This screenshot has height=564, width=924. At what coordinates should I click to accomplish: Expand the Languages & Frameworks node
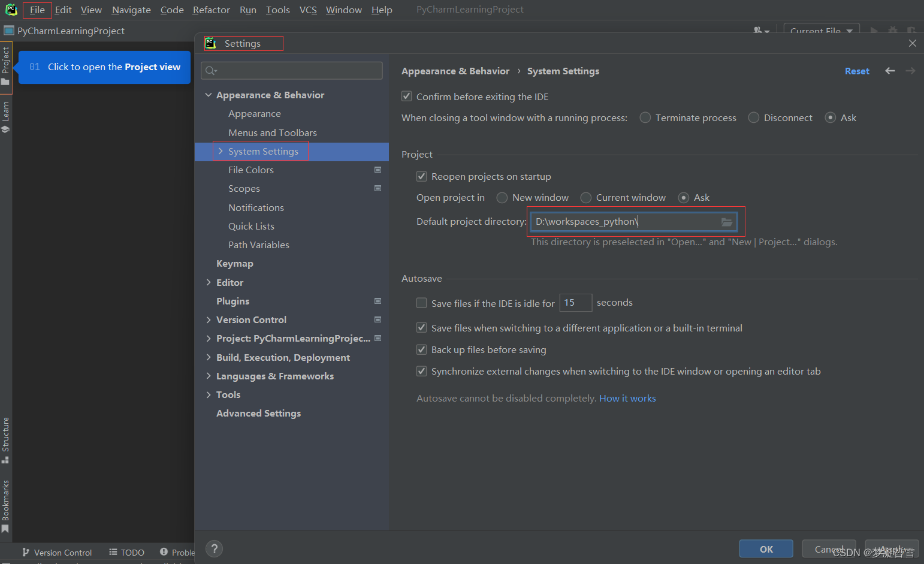pyautogui.click(x=209, y=376)
